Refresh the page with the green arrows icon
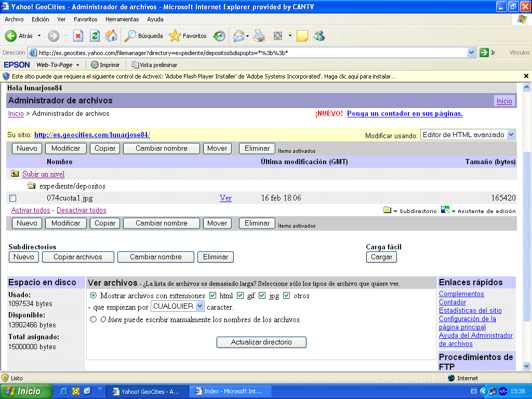532x399 pixels. (x=95, y=36)
